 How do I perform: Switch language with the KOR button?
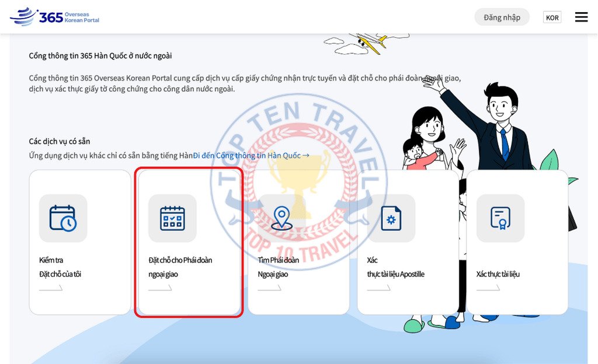[x=552, y=17]
